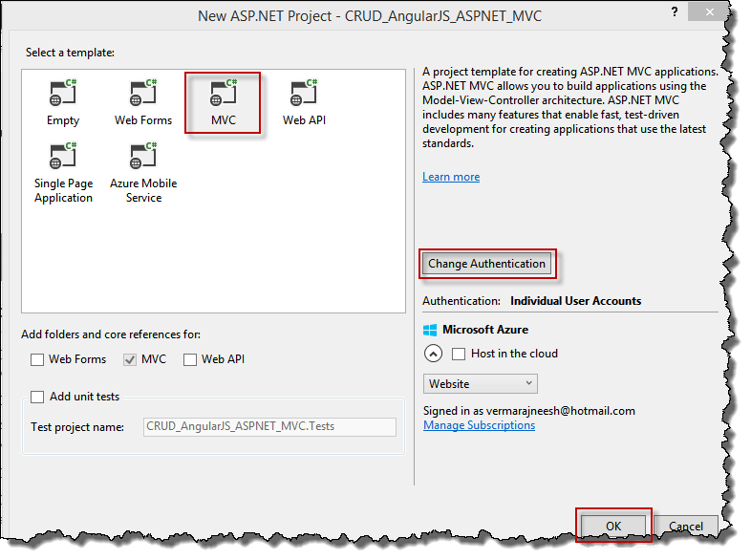The width and height of the screenshot is (751, 560).
Task: Tick the Host in the cloud checkbox
Action: coord(459,354)
